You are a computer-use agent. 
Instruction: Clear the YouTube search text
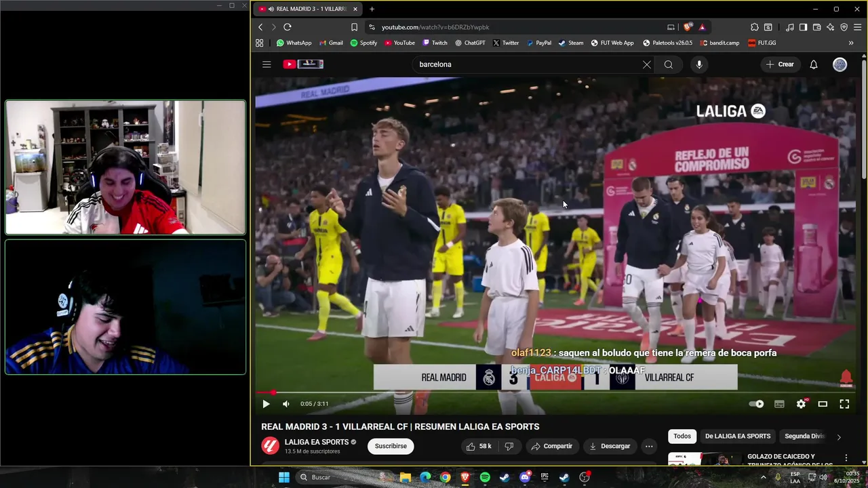coord(647,64)
